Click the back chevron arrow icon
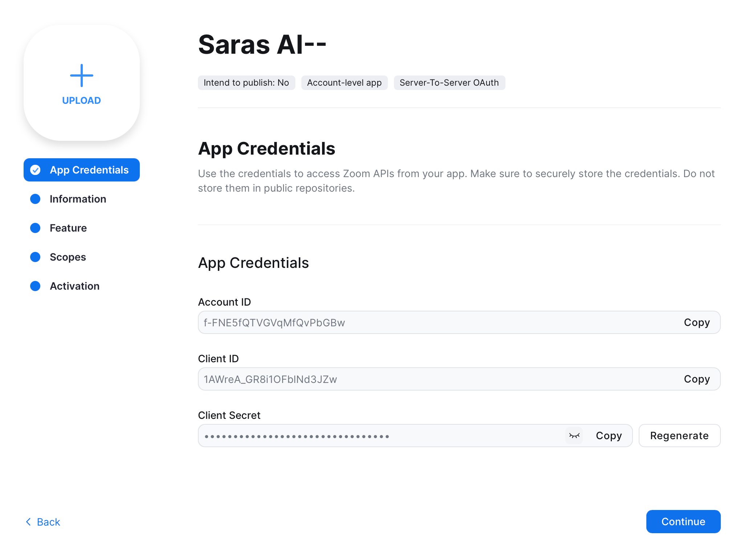 pos(28,522)
